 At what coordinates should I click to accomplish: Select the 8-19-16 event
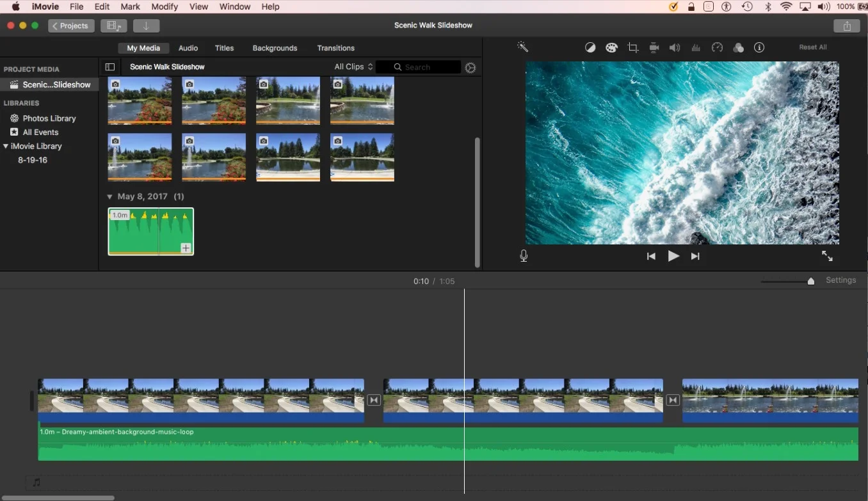tap(33, 160)
